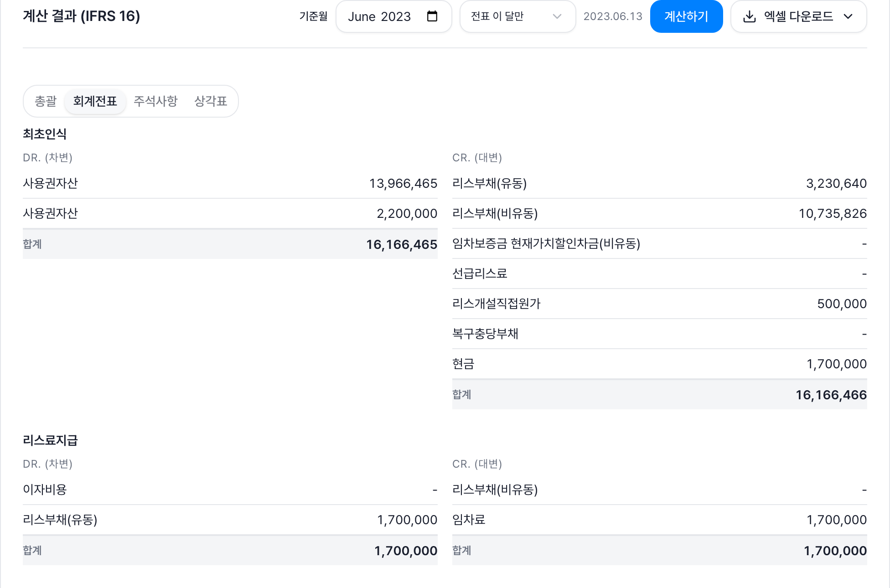Viewport: 890px width, 588px height.
Task: Select the 임차료 row label
Action: pyautogui.click(x=469, y=520)
